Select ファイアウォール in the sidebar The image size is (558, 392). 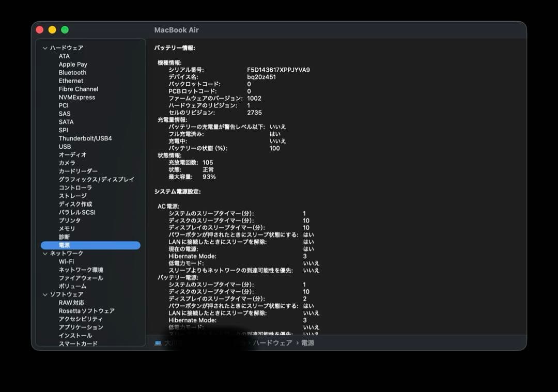point(81,278)
